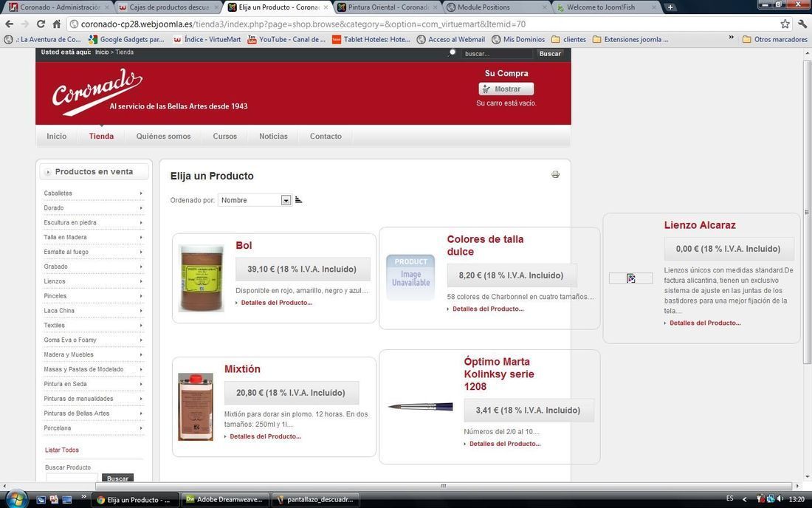Switch to Module Positions tab
812x508 pixels.
pyautogui.click(x=497, y=7)
